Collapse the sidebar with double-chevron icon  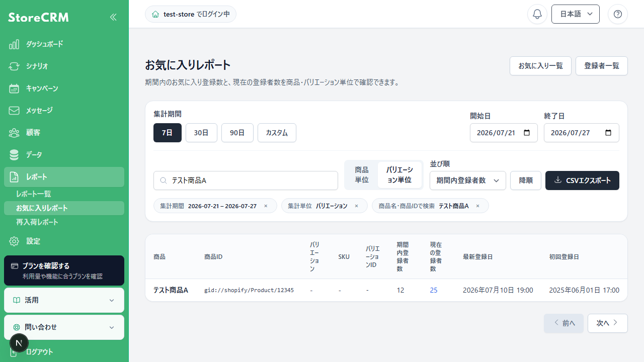pyautogui.click(x=113, y=17)
